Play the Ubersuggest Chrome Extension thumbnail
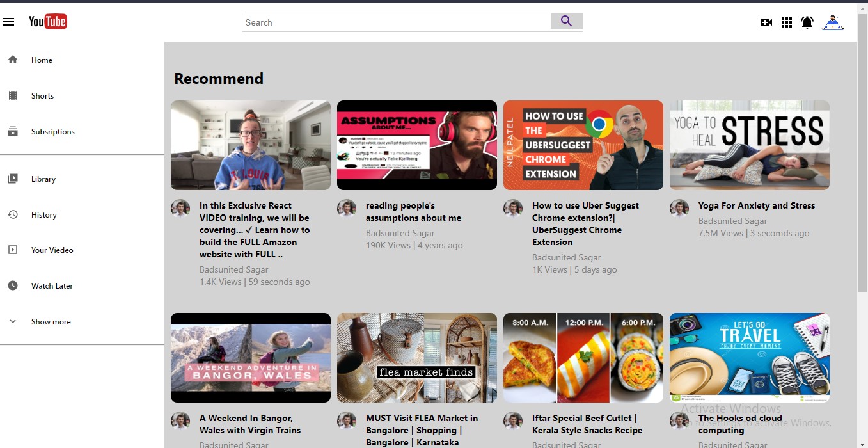The width and height of the screenshot is (868, 448). click(583, 145)
